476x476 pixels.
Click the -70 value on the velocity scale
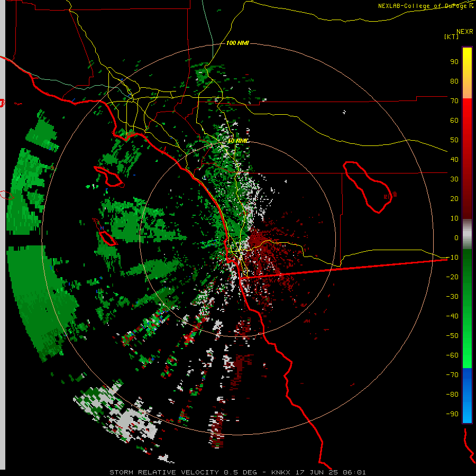[452, 375]
